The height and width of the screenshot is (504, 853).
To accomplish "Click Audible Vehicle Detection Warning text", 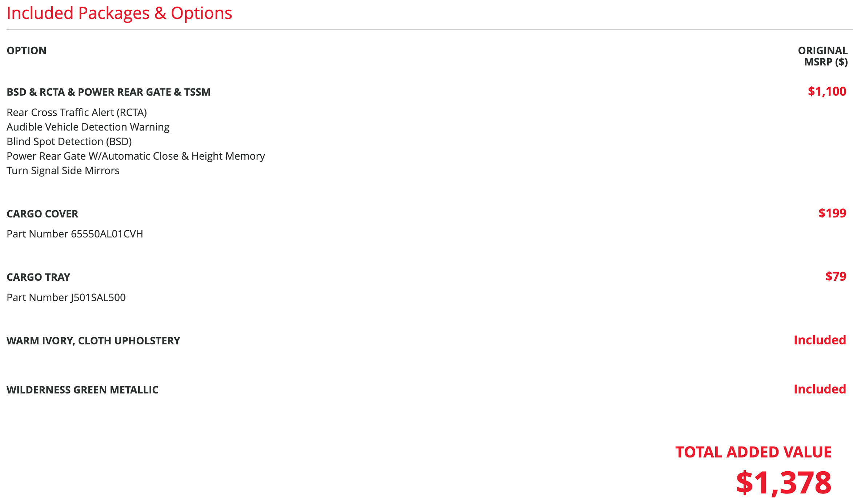I will 88,127.
